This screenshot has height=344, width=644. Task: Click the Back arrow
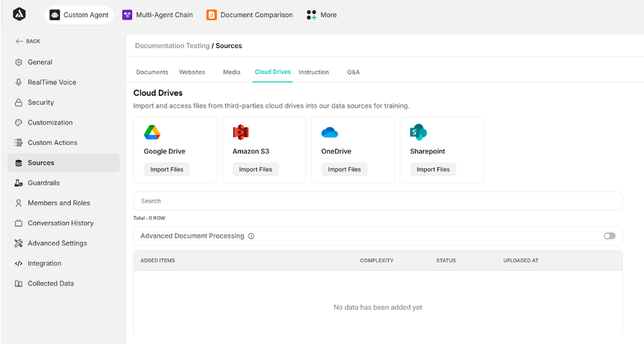click(19, 41)
